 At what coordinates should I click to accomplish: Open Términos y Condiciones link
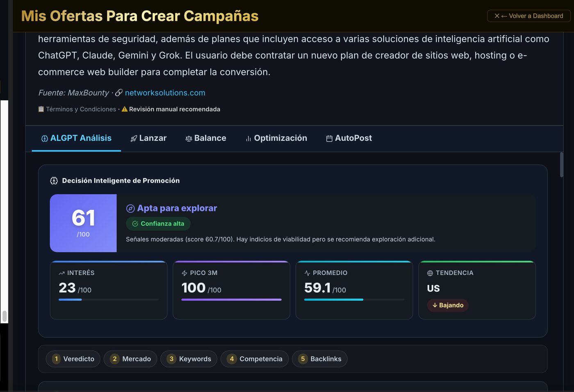pos(81,109)
